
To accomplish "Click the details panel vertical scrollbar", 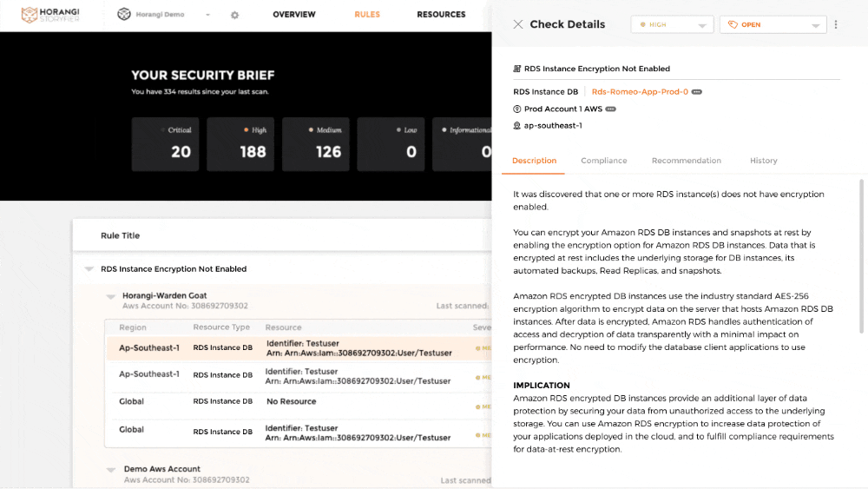I will 861,256.
